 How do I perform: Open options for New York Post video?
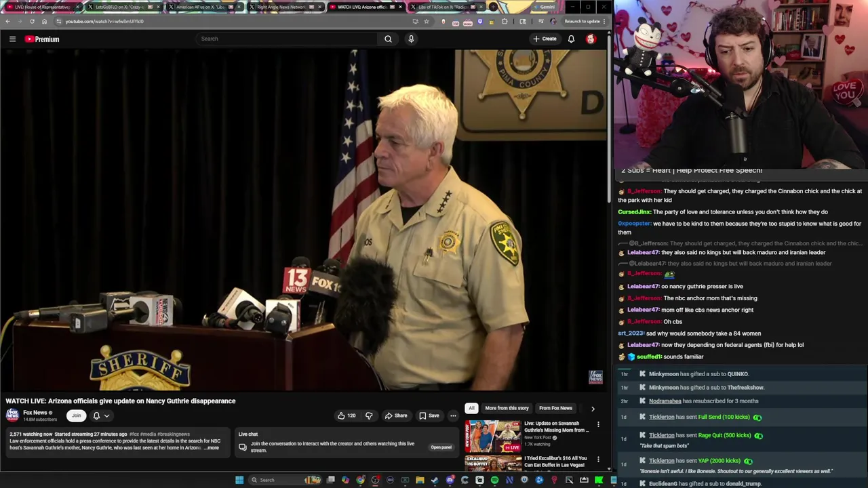598,424
